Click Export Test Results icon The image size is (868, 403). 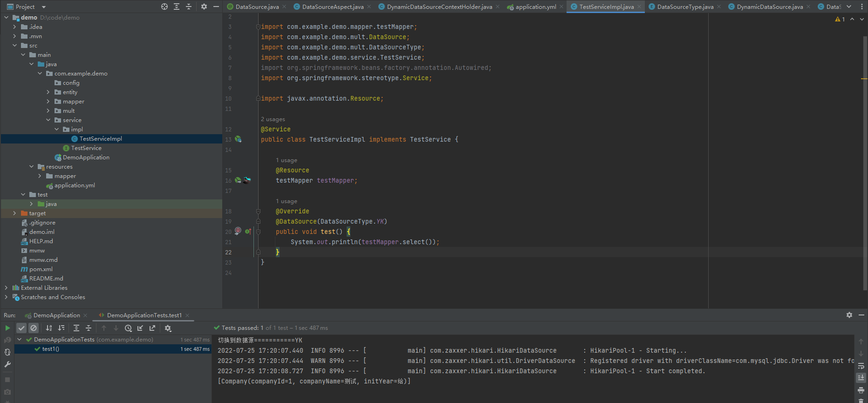click(x=152, y=328)
